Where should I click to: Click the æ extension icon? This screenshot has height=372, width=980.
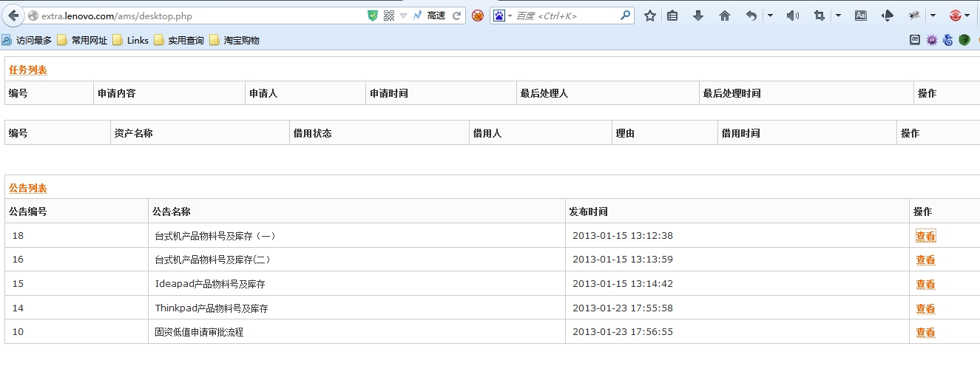point(916,40)
